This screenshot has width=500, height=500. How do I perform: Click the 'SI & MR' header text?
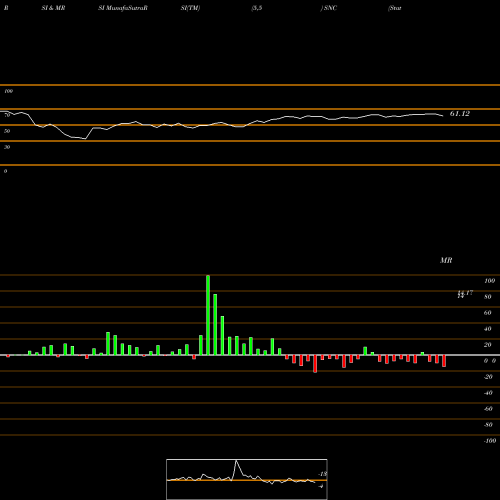coord(53,8)
